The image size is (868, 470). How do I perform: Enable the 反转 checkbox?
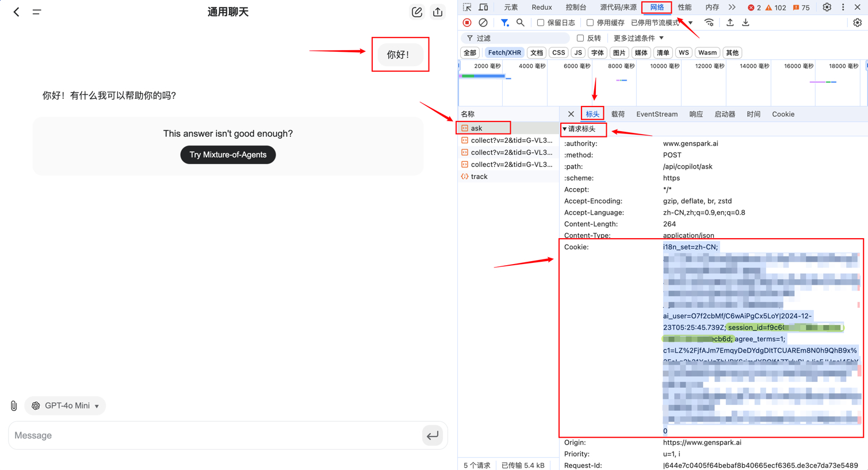(x=580, y=38)
